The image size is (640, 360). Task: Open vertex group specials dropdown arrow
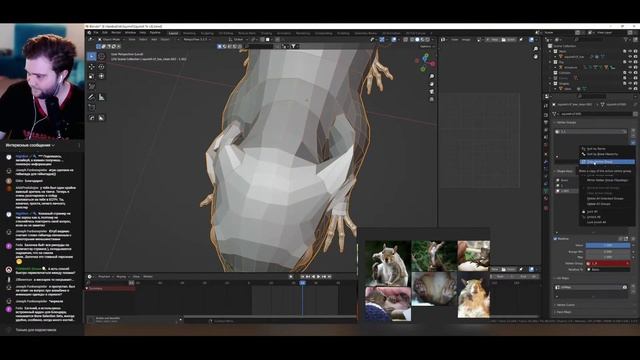click(x=633, y=143)
